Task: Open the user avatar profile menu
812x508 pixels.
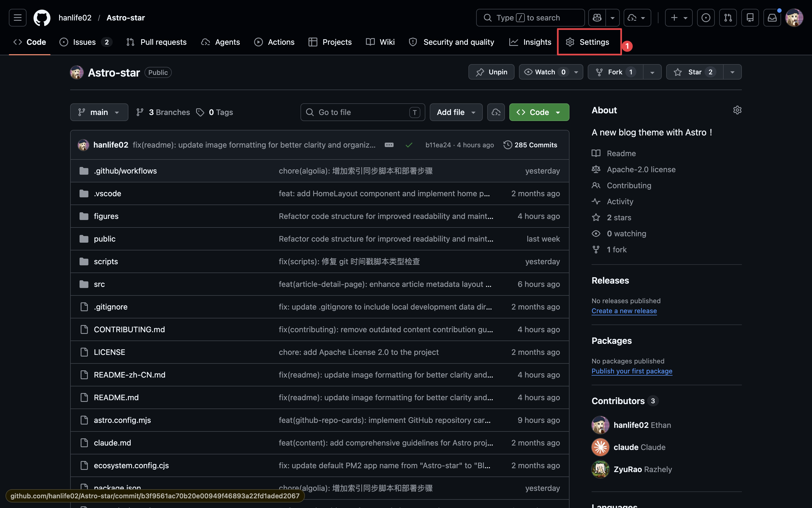Action: pyautogui.click(x=794, y=17)
